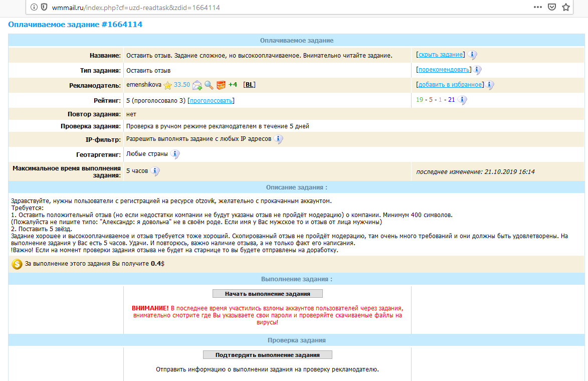Recommend task via порекомендовать link
The image size is (588, 381).
(444, 70)
